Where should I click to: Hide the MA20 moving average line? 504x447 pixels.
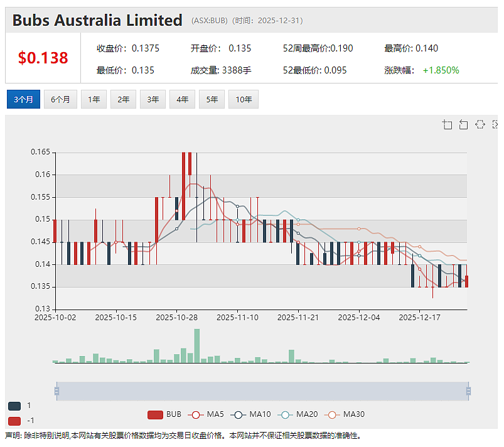285,415
